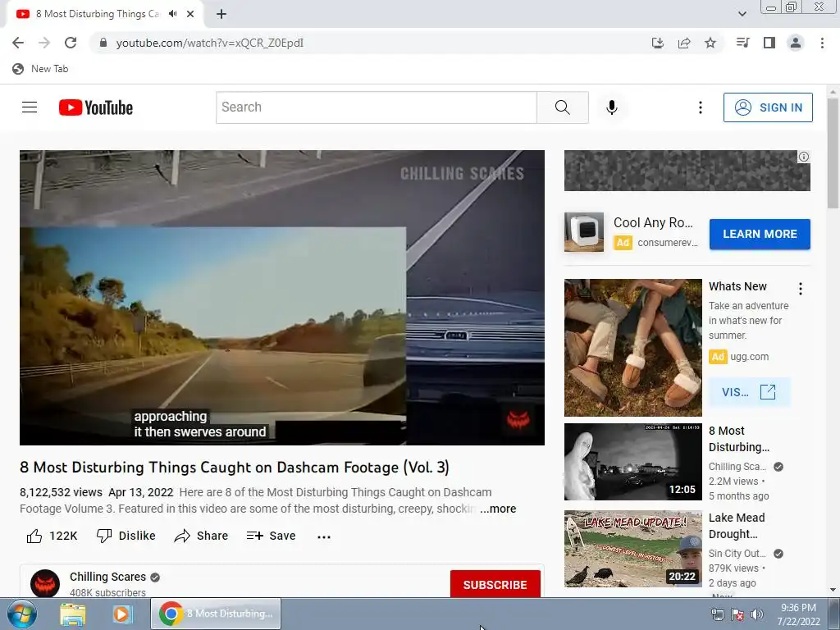The width and height of the screenshot is (840, 630).
Task: Share the video
Action: tap(202, 536)
